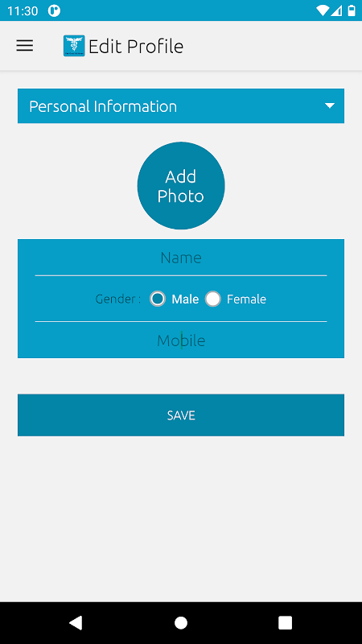Expand the Personal Information dropdown arrow
The width and height of the screenshot is (362, 644).
[x=330, y=106]
